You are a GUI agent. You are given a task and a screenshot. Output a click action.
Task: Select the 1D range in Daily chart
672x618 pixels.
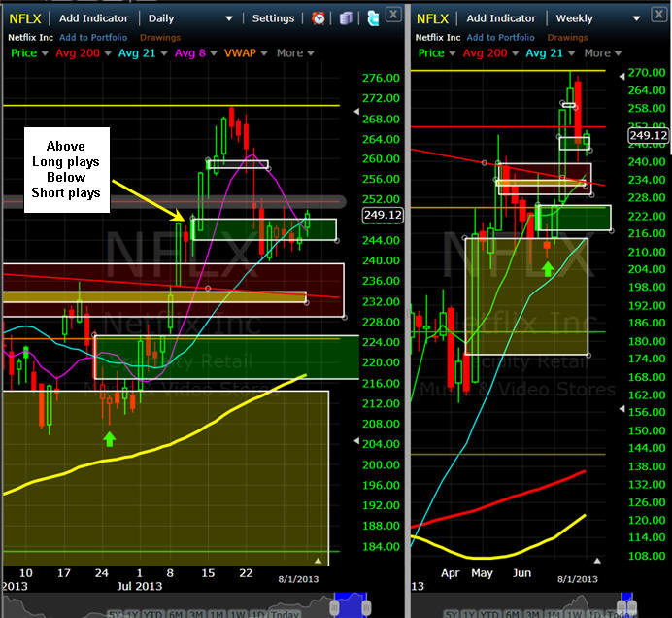[x=258, y=614]
